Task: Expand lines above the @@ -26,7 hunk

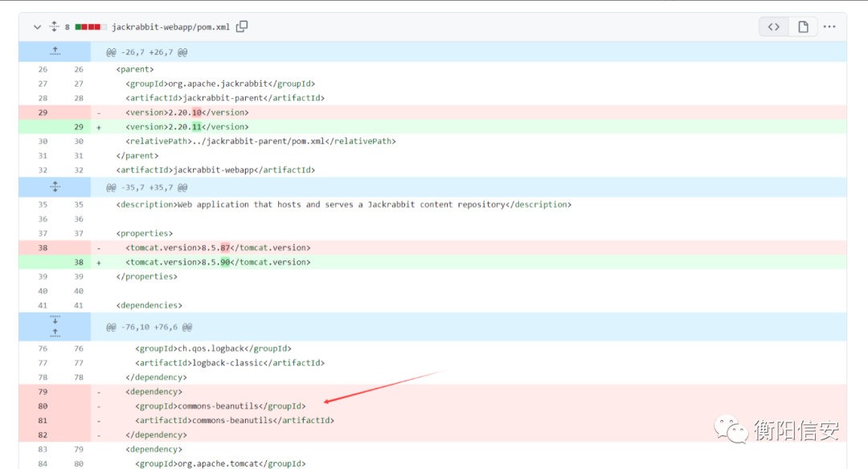Action: (x=55, y=51)
